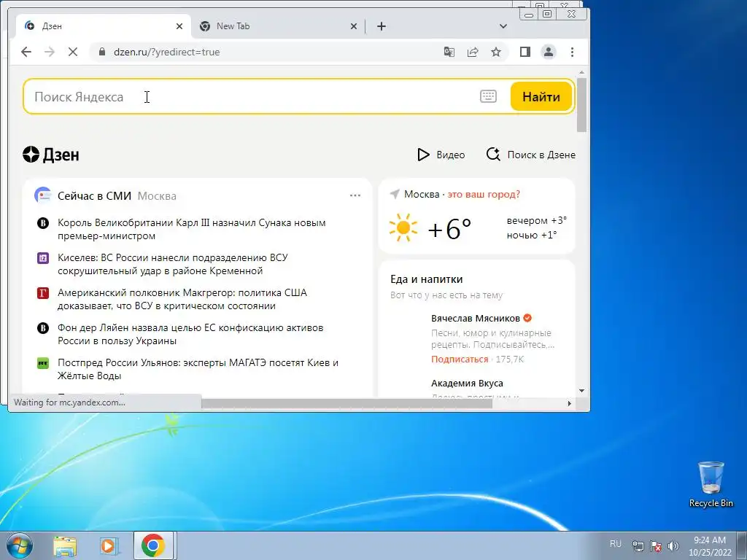Viewport: 747px width, 560px height.
Task: Open the Академия Вкуса channel
Action: (467, 384)
